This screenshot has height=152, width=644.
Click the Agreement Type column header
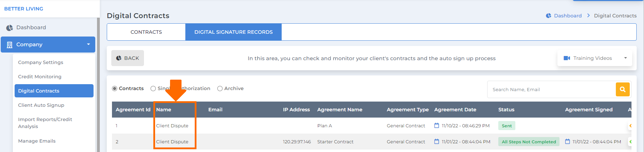coord(408,110)
